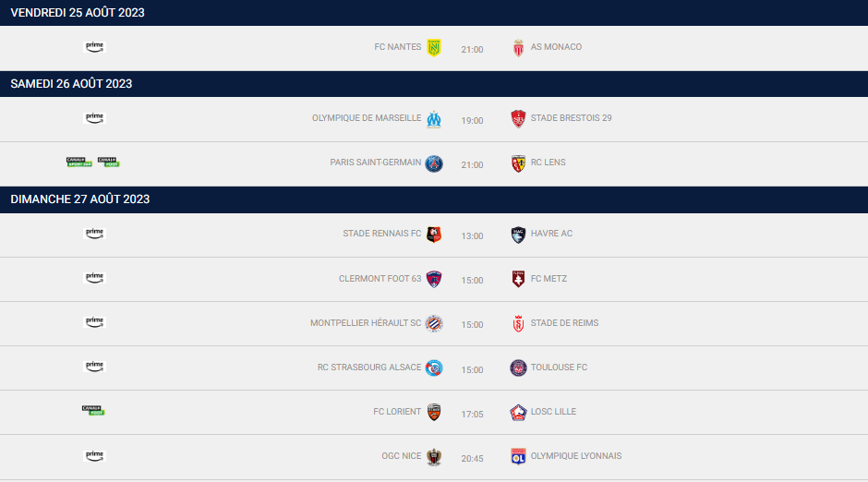This screenshot has height=482, width=868.
Task: Click the 17:05 kickoff time for Lorient–Lille
Action: [472, 415]
